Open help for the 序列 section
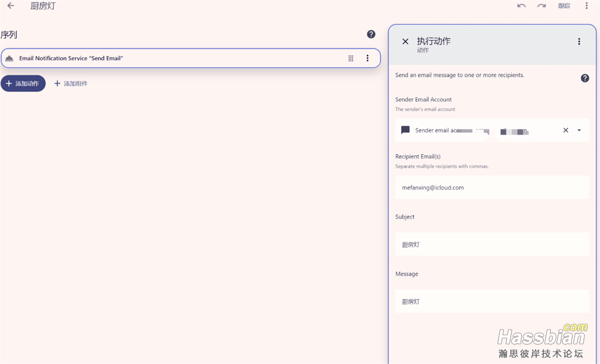This screenshot has height=364, width=600. 371,35
